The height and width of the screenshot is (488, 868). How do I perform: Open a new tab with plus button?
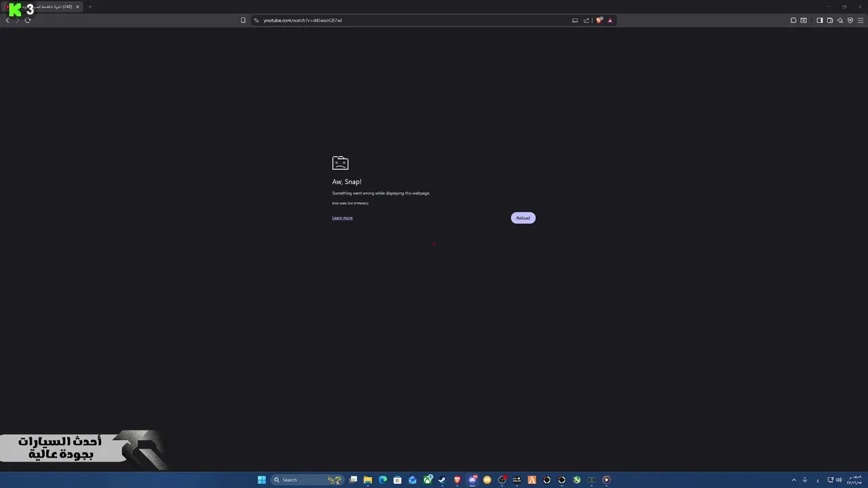tap(90, 7)
